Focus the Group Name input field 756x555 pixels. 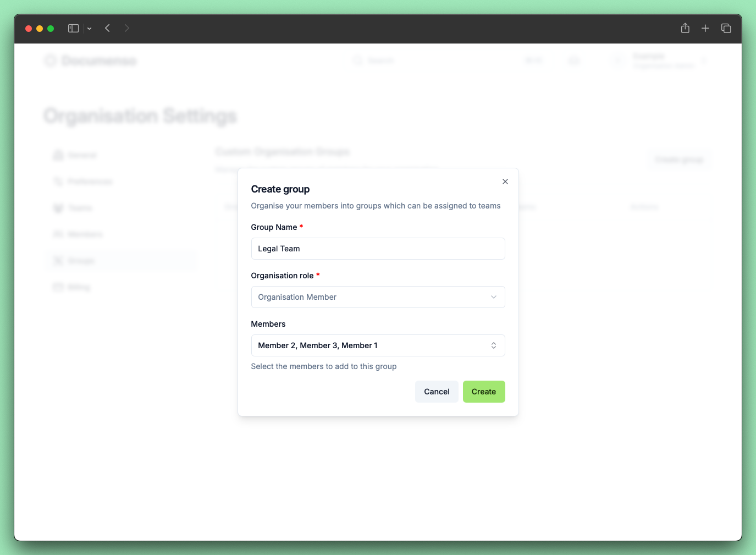coord(378,249)
